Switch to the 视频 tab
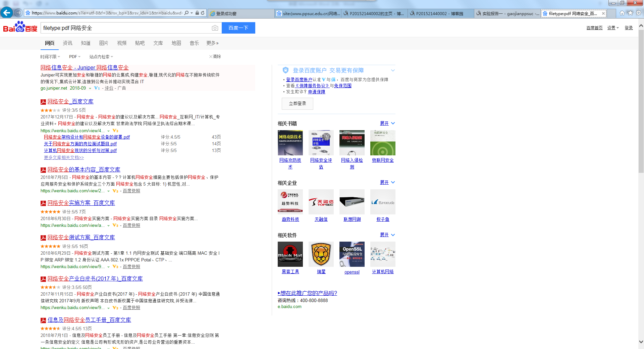 (122, 43)
